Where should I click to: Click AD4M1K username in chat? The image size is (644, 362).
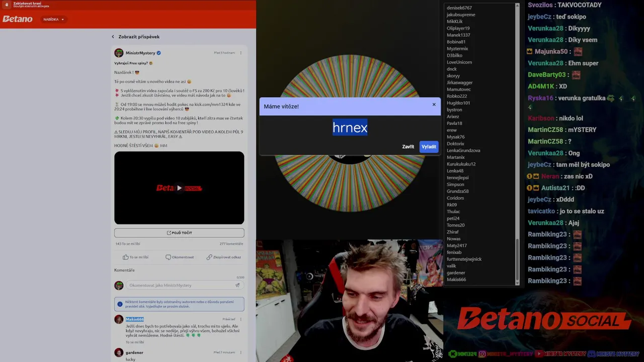click(541, 86)
